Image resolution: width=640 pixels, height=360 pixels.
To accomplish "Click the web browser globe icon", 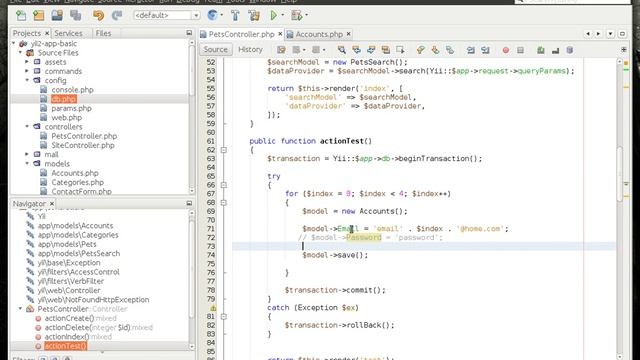I will [x=212, y=16].
